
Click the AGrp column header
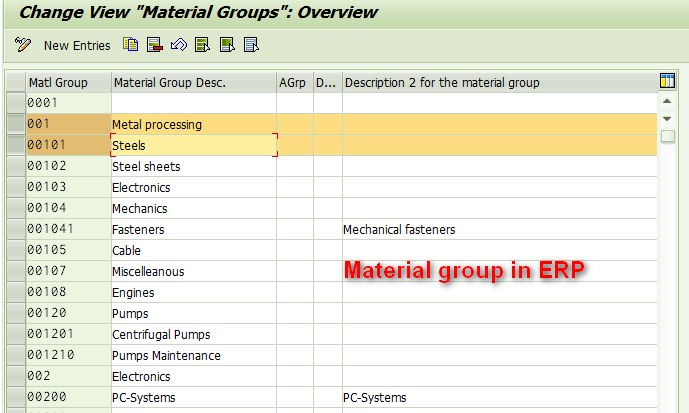coord(295,82)
